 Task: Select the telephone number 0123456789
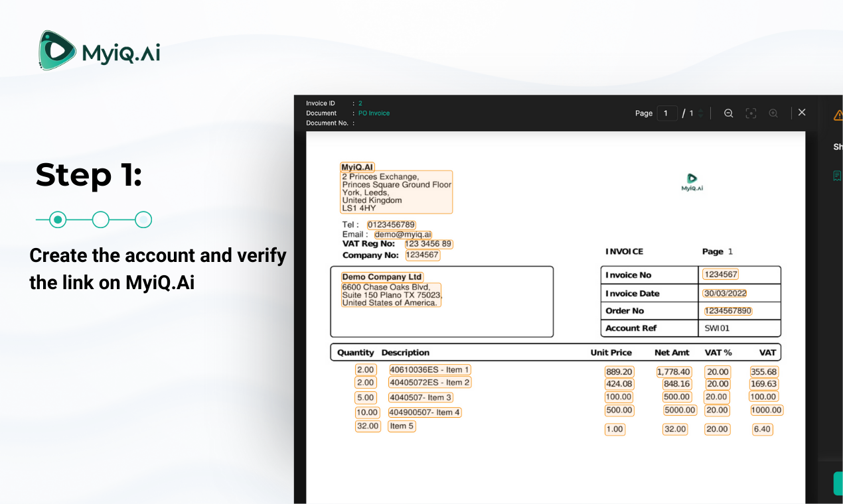(392, 225)
